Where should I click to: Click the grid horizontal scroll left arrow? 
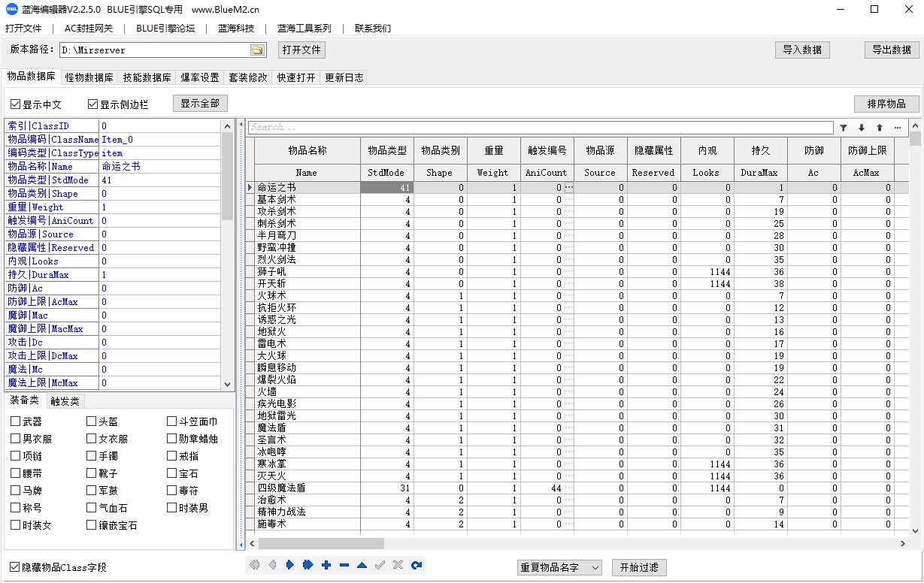251,543
